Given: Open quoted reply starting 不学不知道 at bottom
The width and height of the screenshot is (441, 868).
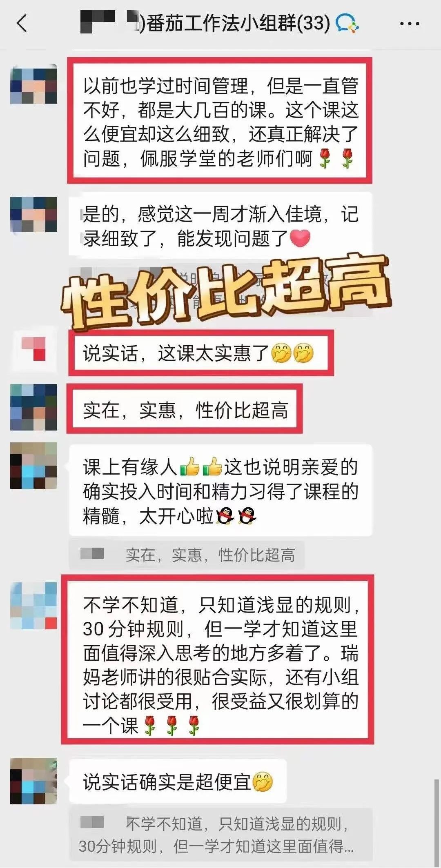Looking at the screenshot, I should click(220, 835).
